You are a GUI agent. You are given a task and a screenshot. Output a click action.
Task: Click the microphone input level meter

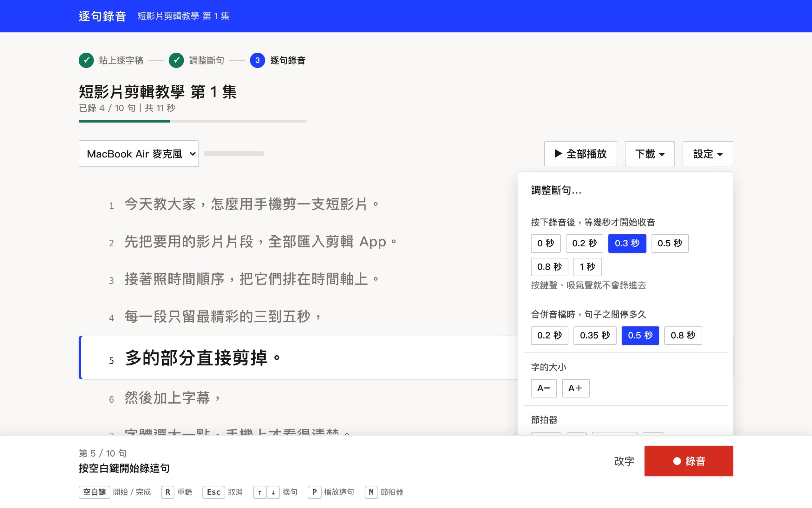pyautogui.click(x=234, y=154)
